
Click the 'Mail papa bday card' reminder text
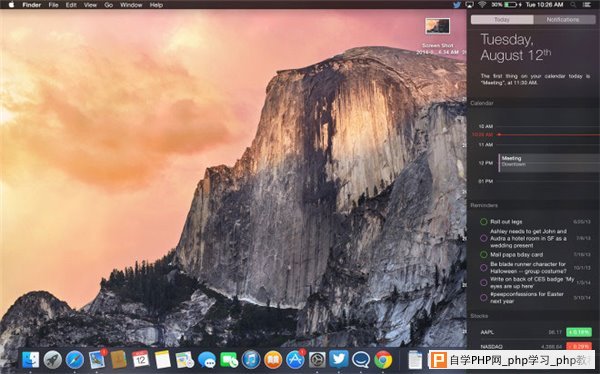516,255
